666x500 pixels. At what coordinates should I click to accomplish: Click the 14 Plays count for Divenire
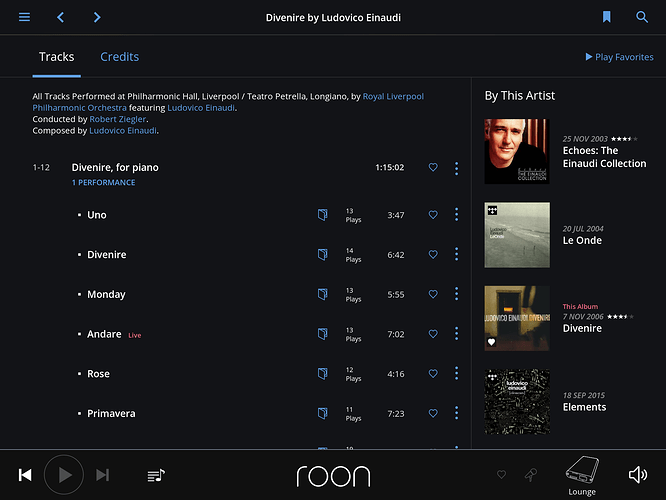pos(353,255)
